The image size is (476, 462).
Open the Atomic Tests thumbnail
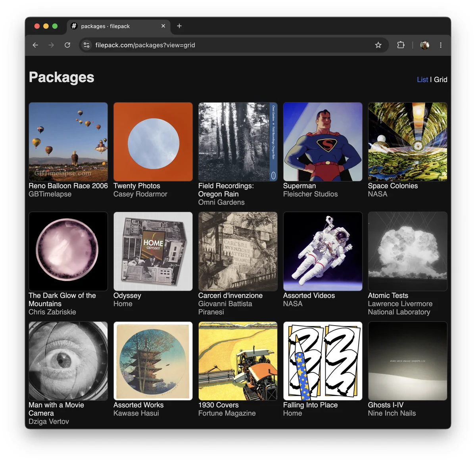[408, 251]
